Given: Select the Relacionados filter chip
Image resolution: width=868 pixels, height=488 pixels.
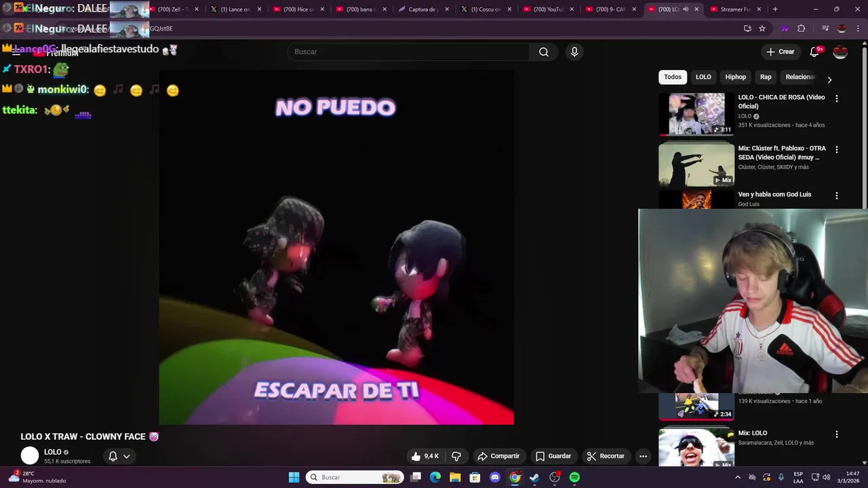Looking at the screenshot, I should [x=800, y=77].
